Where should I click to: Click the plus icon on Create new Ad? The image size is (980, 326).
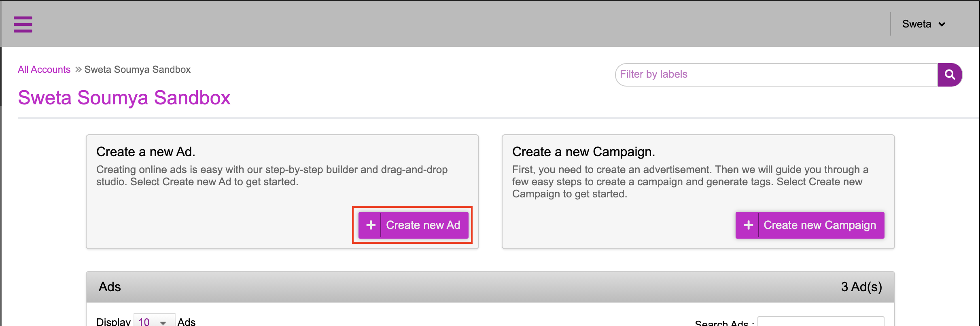[x=371, y=225]
